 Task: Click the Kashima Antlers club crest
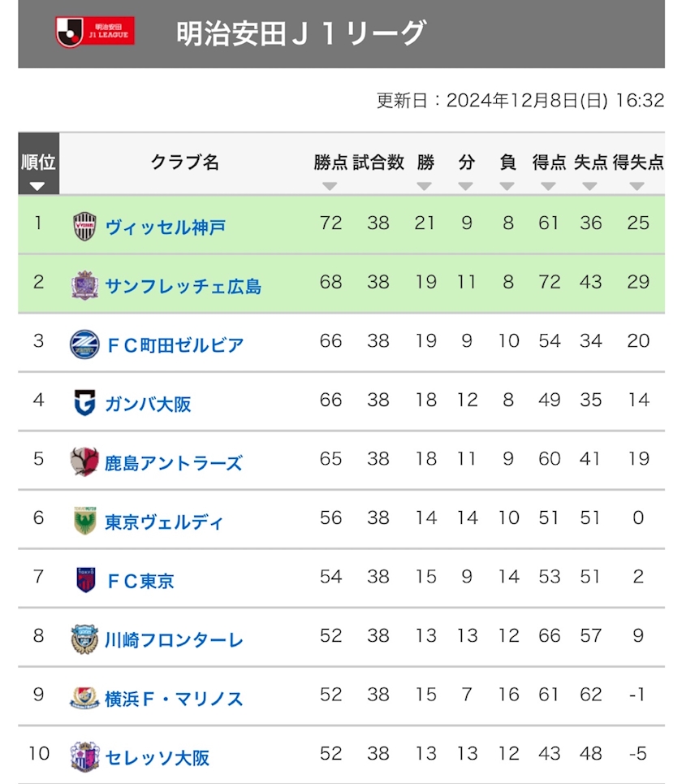click(x=84, y=461)
